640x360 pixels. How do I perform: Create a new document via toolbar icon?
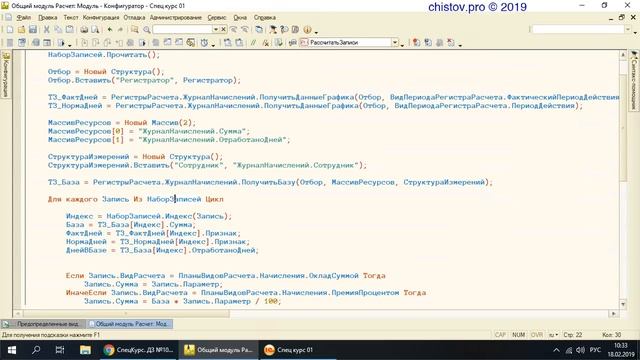pos(10,29)
